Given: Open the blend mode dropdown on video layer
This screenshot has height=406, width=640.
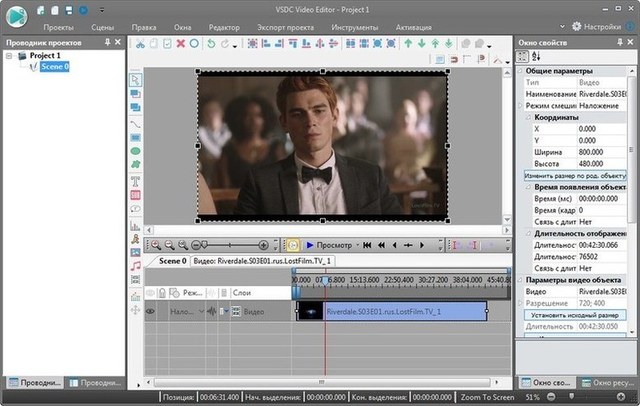Looking at the screenshot, I should [x=199, y=312].
